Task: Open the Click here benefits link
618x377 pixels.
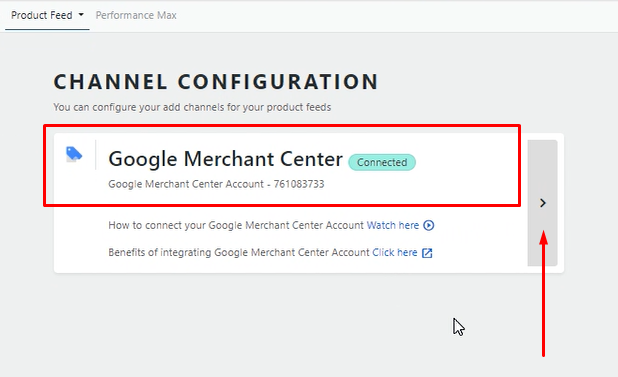Action: [395, 253]
